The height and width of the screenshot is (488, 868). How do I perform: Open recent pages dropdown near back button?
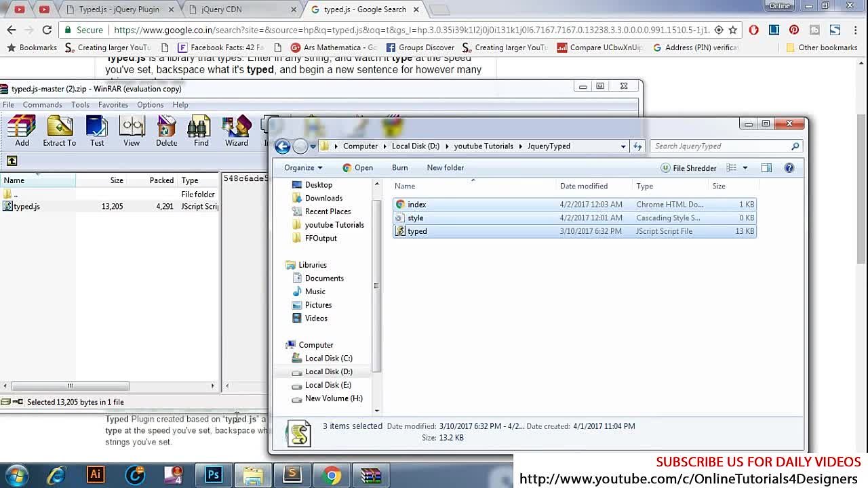click(313, 146)
